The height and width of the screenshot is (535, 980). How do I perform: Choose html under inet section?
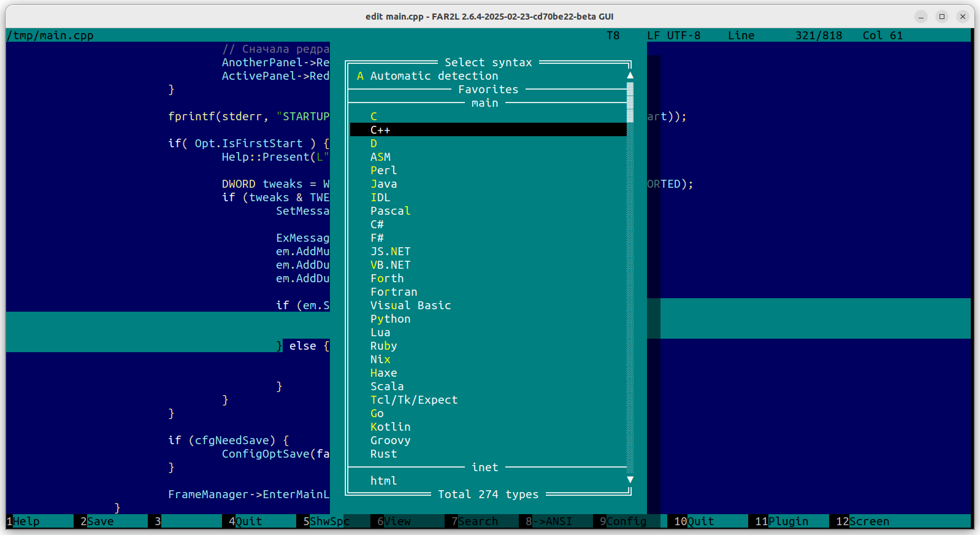pos(383,481)
